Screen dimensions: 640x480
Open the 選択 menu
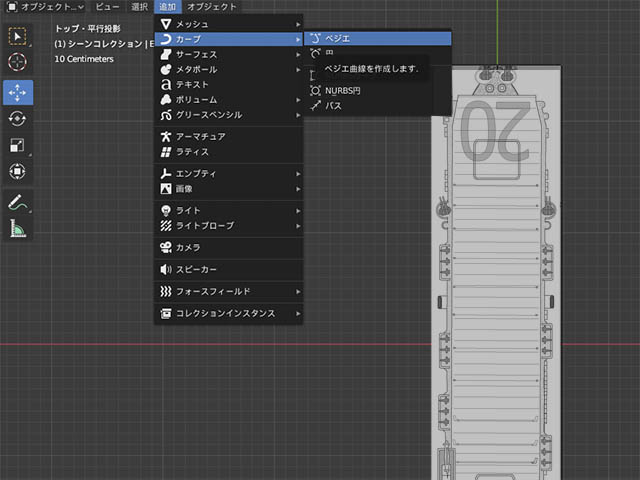139,7
